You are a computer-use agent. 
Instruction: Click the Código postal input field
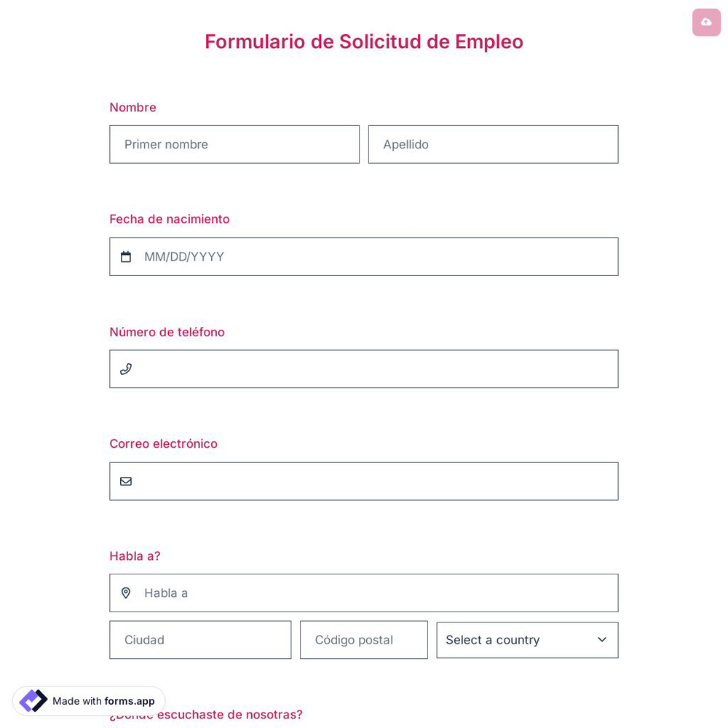click(364, 640)
